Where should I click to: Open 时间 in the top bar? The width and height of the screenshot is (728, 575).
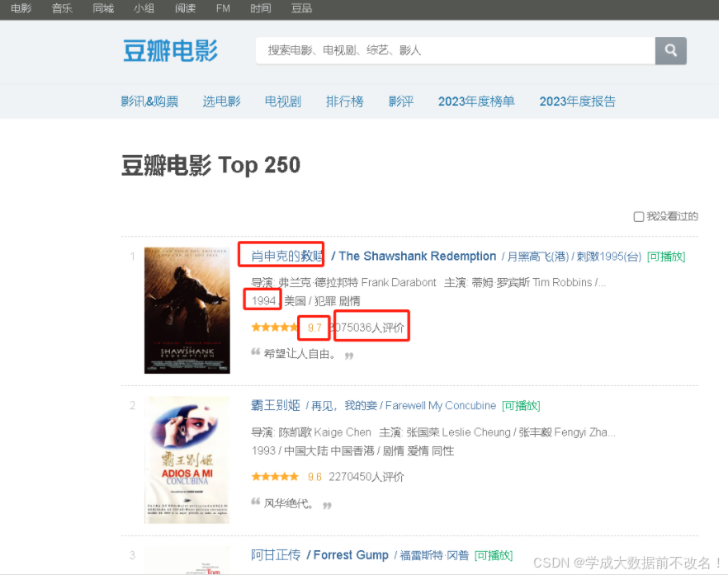point(261,8)
